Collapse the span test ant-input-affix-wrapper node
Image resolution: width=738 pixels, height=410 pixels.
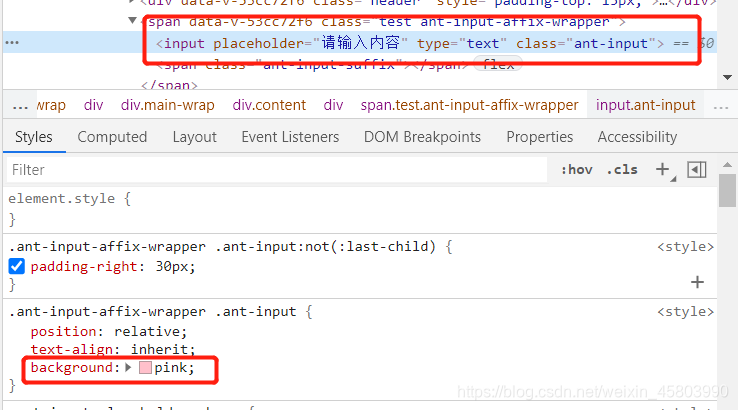click(132, 21)
